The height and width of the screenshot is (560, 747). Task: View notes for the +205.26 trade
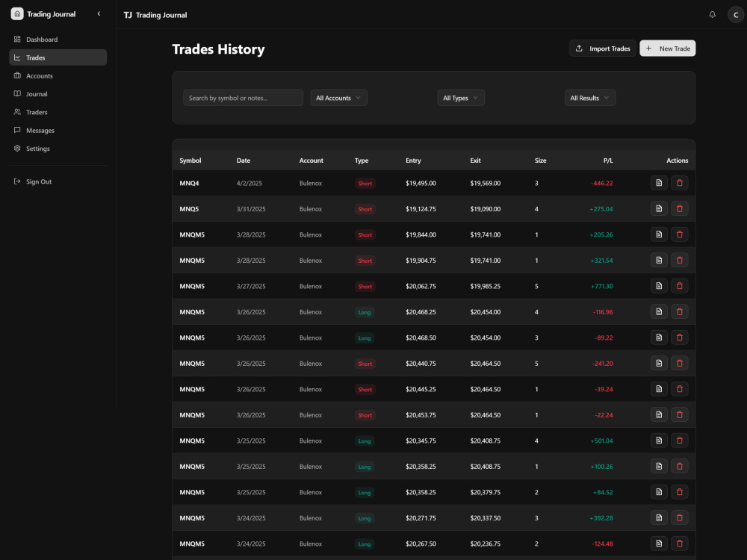click(x=659, y=234)
